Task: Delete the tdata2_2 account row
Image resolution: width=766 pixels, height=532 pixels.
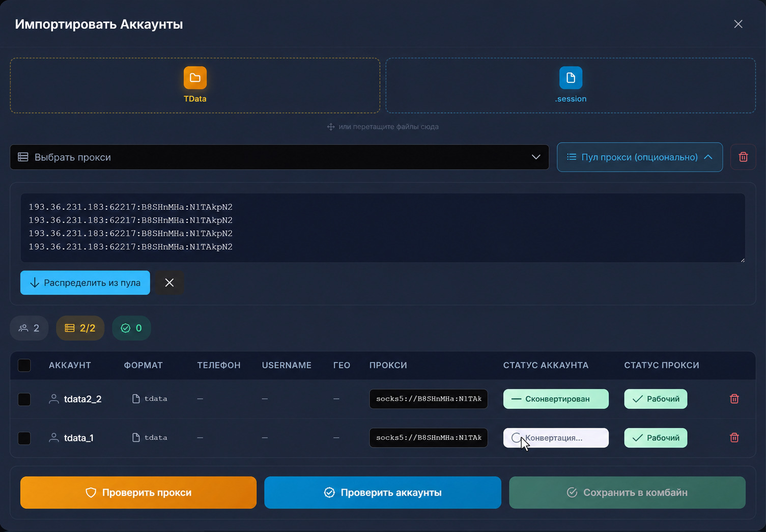Action: [x=734, y=399]
